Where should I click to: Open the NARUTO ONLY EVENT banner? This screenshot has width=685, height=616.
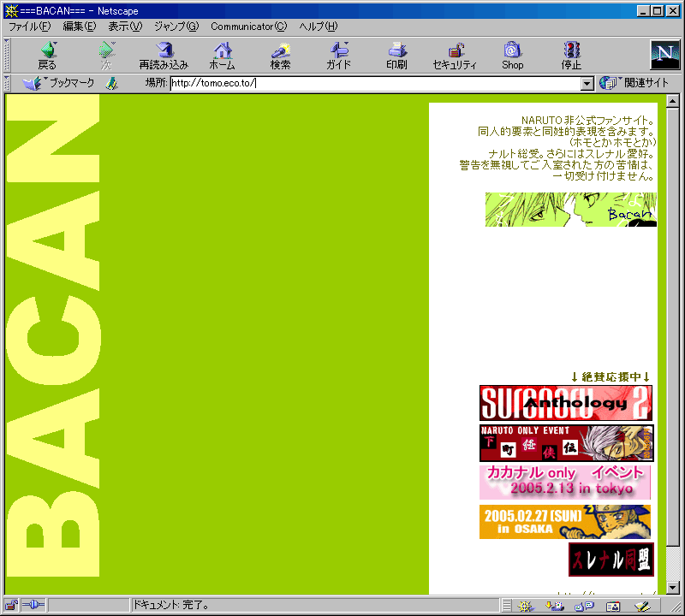pyautogui.click(x=567, y=442)
